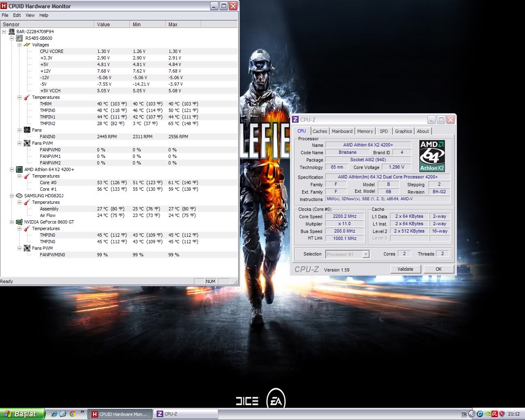
Task: Select CPUID Hardware Monitor taskbar button
Action: pyautogui.click(x=120, y=414)
